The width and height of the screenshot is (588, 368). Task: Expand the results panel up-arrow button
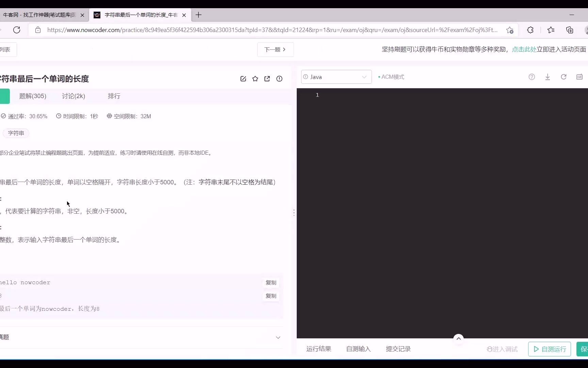(459, 339)
